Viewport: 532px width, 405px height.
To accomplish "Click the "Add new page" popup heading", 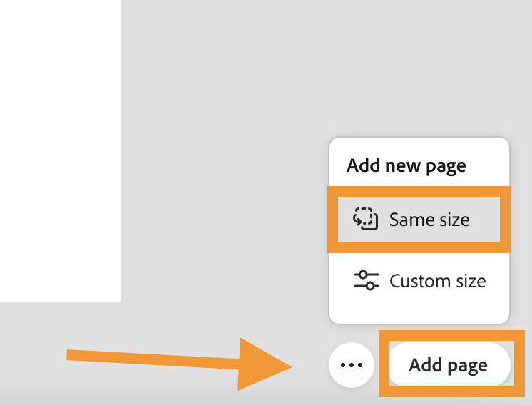I will point(406,166).
